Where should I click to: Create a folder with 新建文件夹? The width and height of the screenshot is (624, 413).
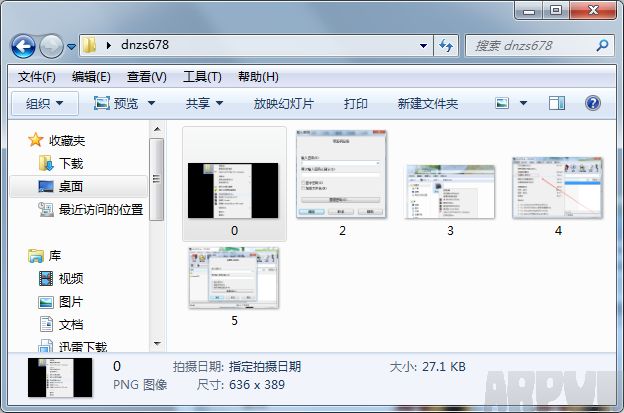[428, 103]
